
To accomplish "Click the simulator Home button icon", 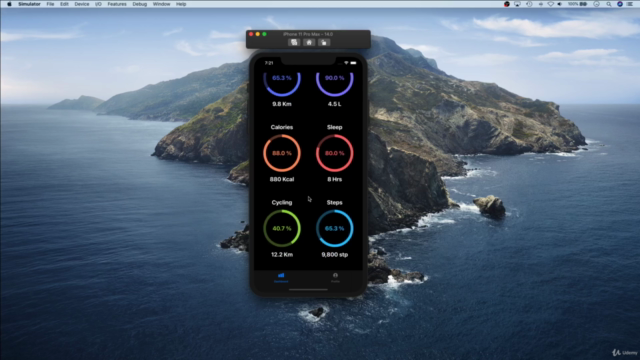I will 309,42.
